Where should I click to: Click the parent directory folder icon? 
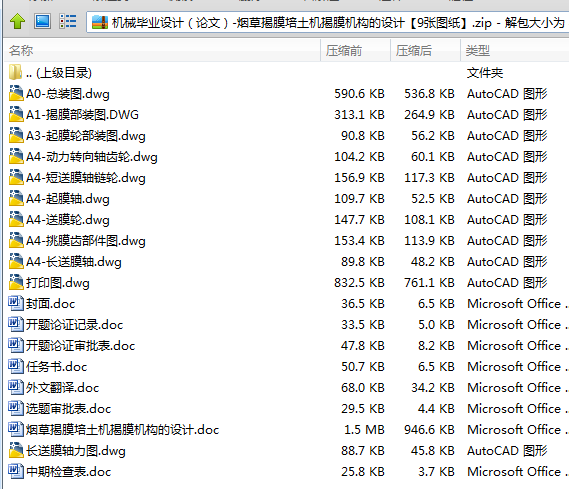pos(15,73)
